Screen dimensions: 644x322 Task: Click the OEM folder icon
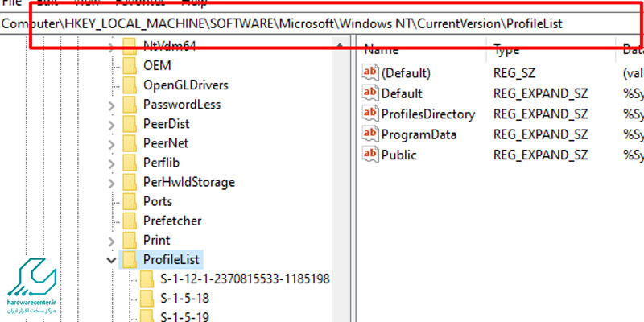(x=130, y=66)
